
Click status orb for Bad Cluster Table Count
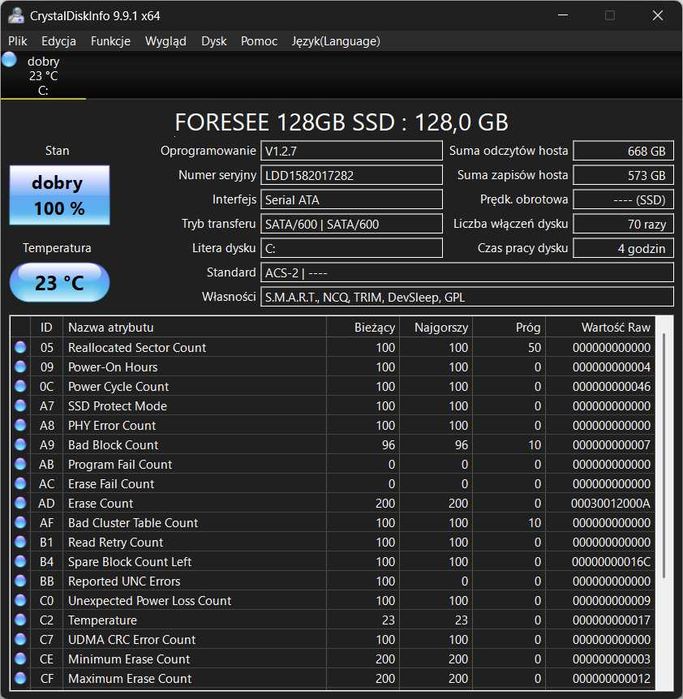21,522
